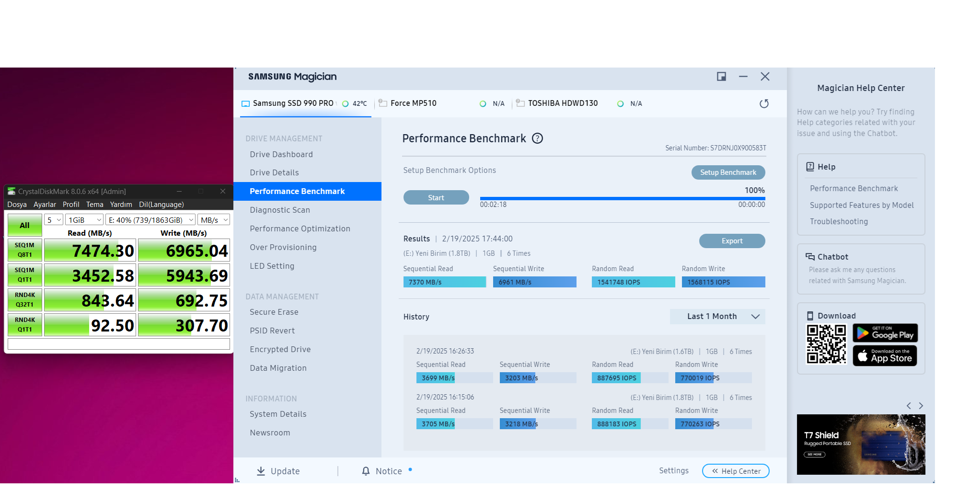Screen dimensions: 980x491
Task: Open the Notice bell icon
Action: (x=366, y=471)
